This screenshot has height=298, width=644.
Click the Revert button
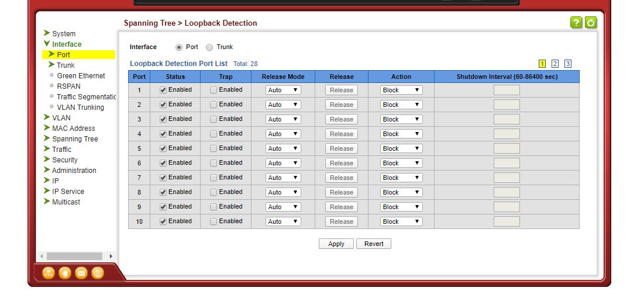tap(374, 244)
